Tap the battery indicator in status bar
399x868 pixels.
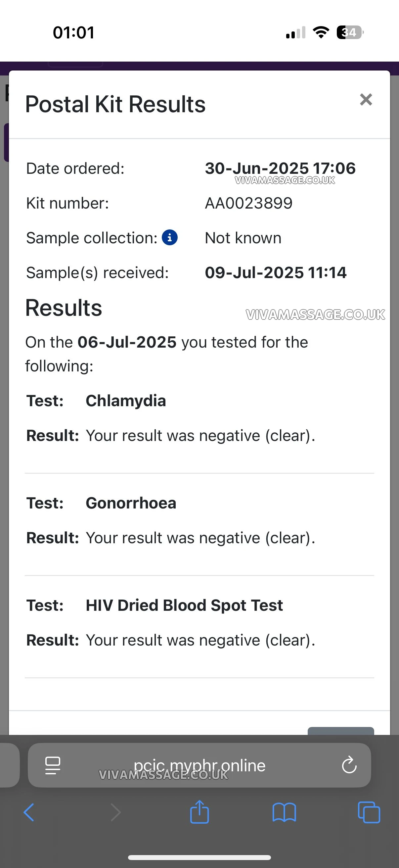pos(349,32)
